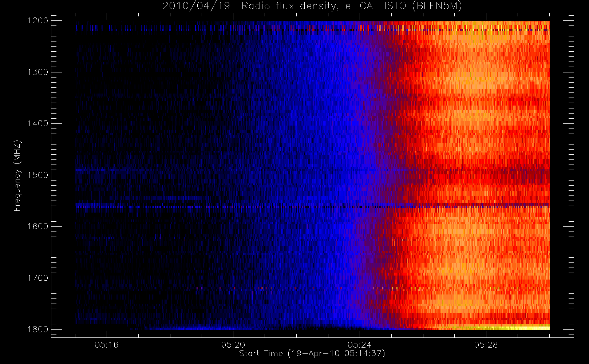This screenshot has height=364, width=589.
Task: Click the 1800 frequency tick label
Action: (x=38, y=329)
